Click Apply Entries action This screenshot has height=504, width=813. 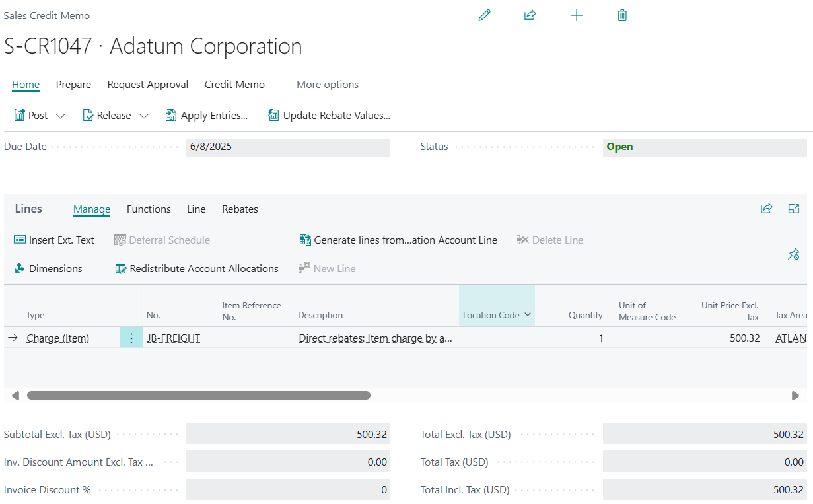point(207,115)
